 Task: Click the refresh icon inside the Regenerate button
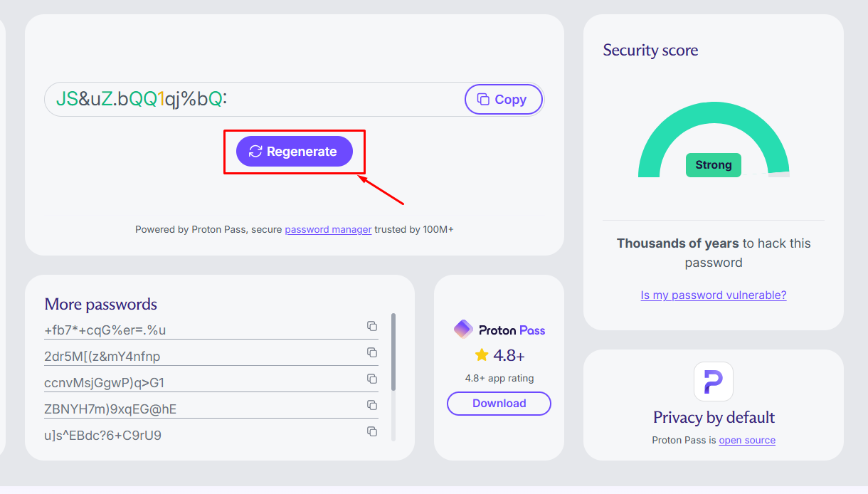pos(256,151)
